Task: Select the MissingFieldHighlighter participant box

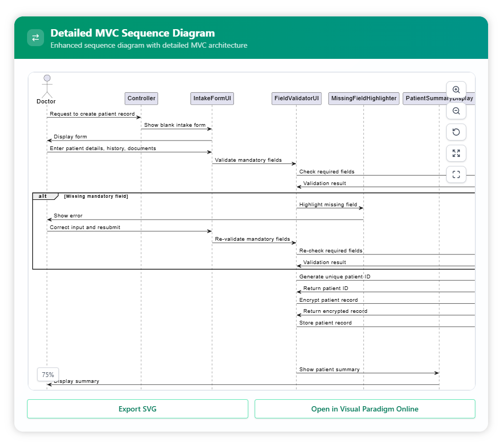Action: [x=363, y=98]
